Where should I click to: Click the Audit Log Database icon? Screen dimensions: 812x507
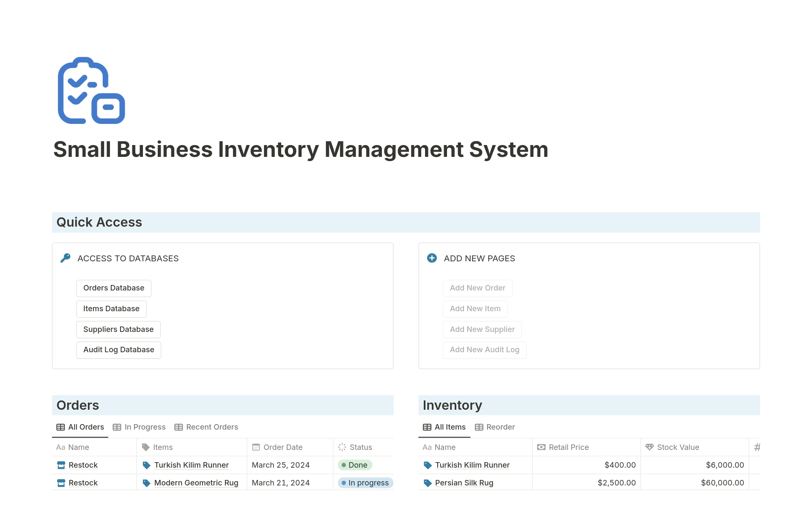[118, 349]
